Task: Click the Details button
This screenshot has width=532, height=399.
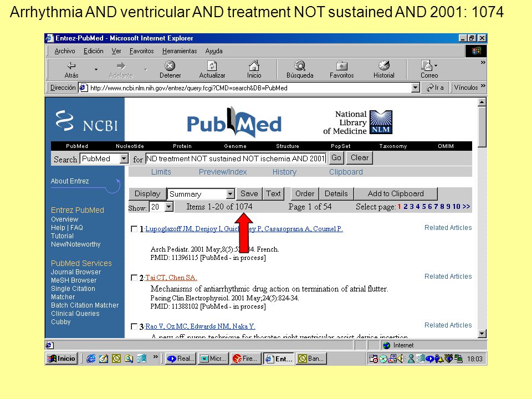Action: [336, 194]
